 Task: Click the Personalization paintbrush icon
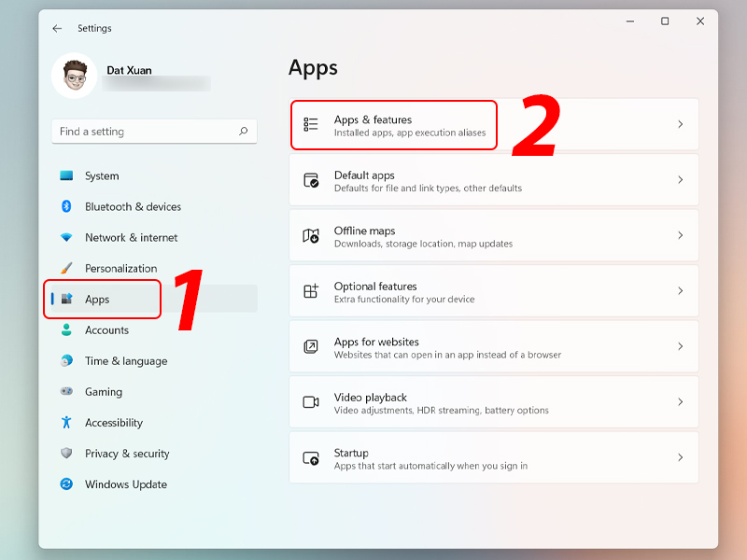66,268
